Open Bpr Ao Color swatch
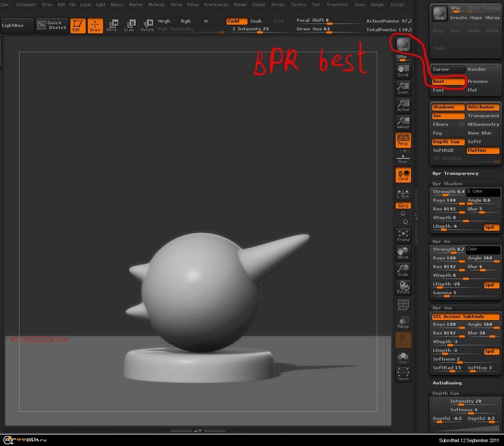The height and width of the screenshot is (446, 504). [x=483, y=250]
